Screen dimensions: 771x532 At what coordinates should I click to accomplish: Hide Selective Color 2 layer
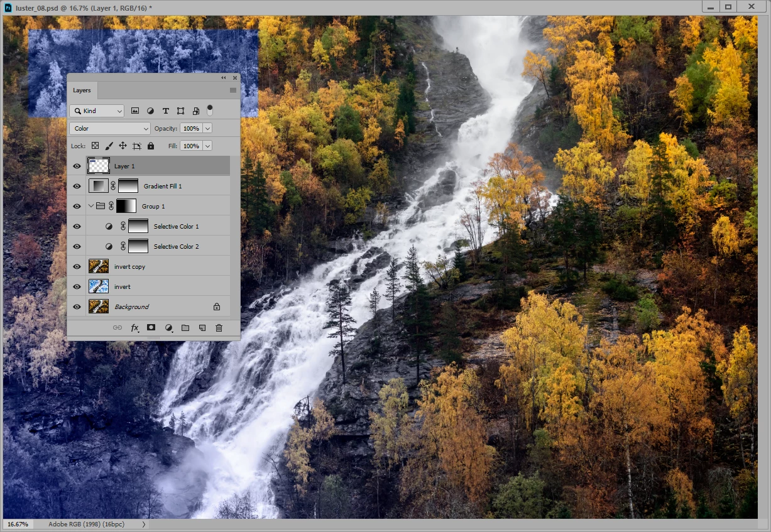(77, 247)
